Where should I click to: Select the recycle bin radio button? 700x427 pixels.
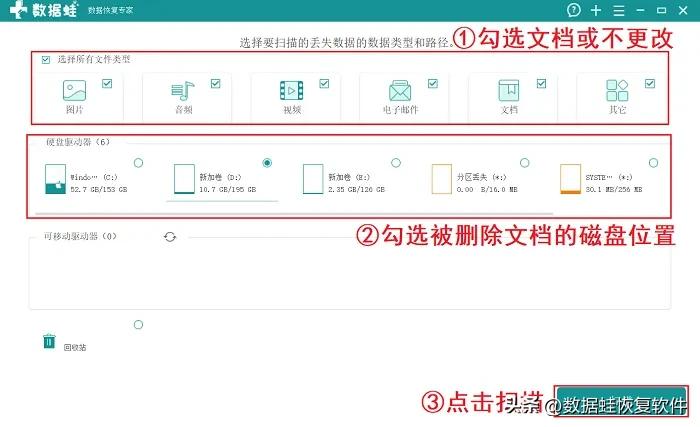click(138, 325)
